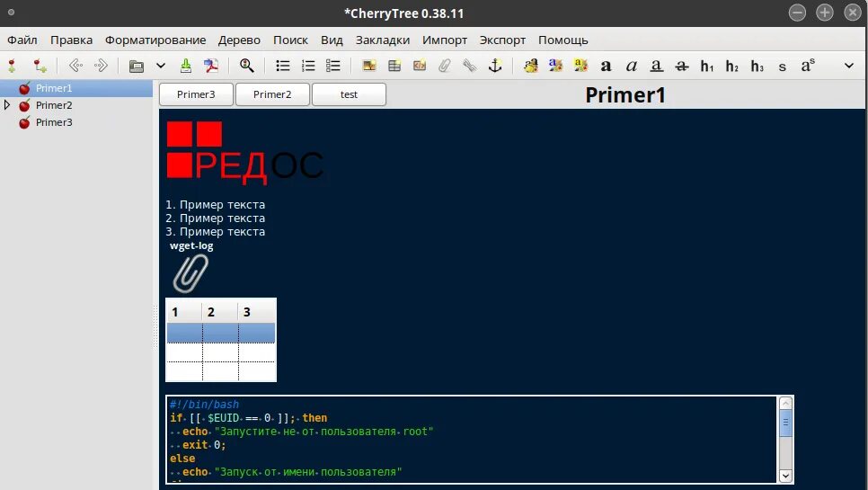Insert a table from toolbar
This screenshot has width=868, height=490.
(x=394, y=66)
